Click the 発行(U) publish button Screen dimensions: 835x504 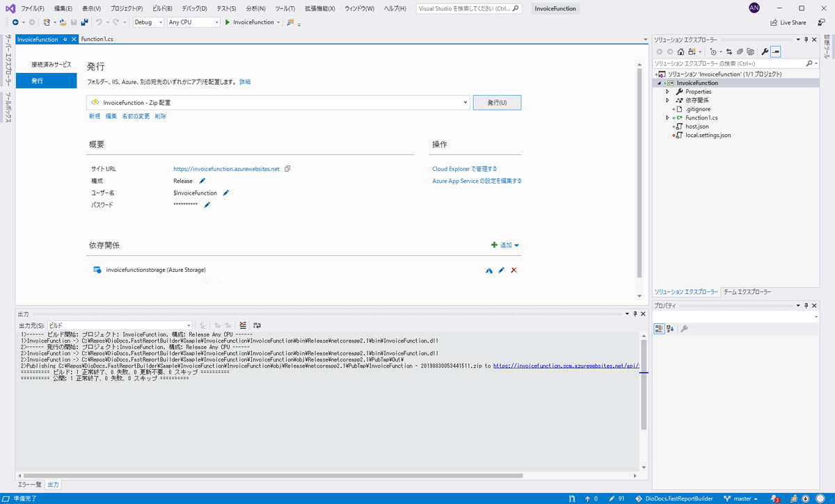click(497, 103)
